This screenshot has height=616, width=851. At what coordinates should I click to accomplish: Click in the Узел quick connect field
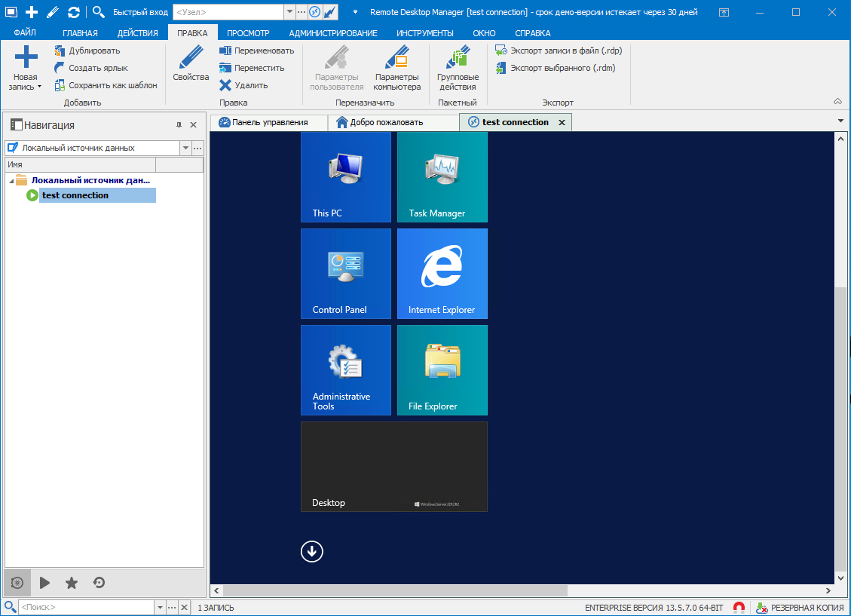pos(228,12)
